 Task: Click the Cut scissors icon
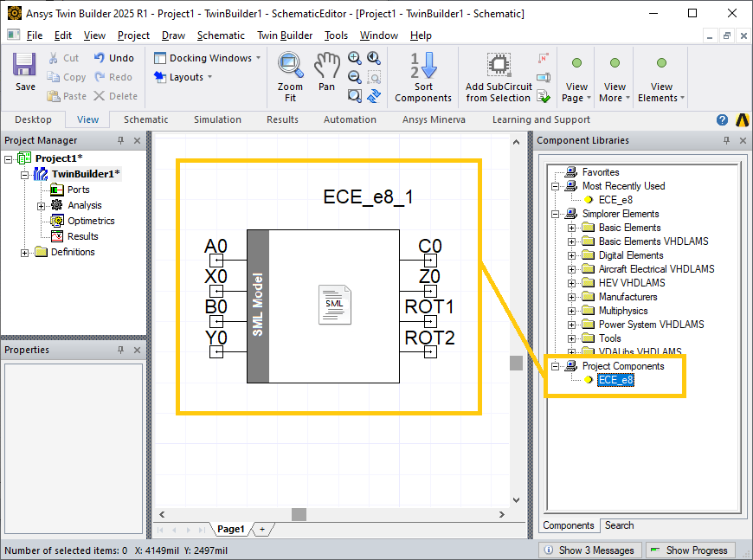pos(54,58)
